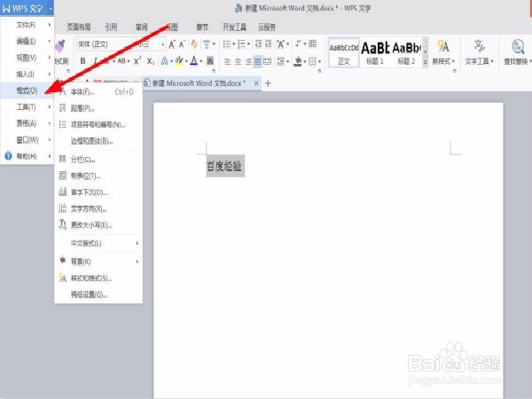The height and width of the screenshot is (399, 532).
Task: Apply yellow text highlight color
Action: [x=179, y=61]
